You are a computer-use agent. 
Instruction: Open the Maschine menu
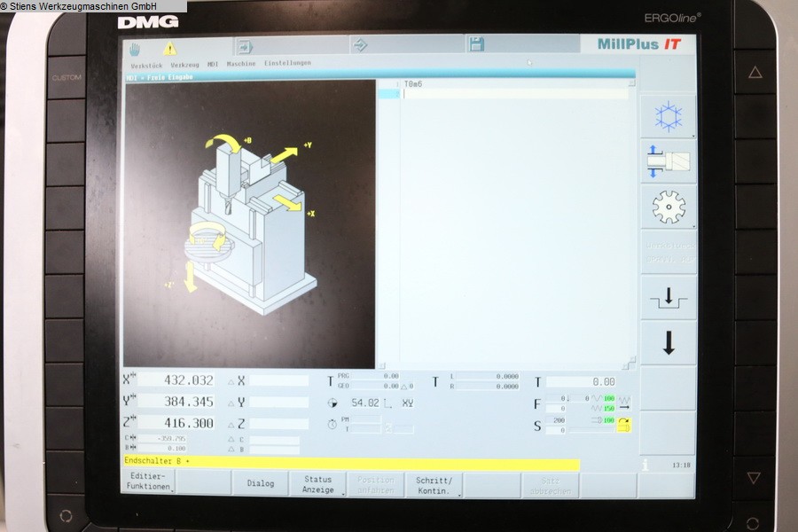(x=241, y=64)
